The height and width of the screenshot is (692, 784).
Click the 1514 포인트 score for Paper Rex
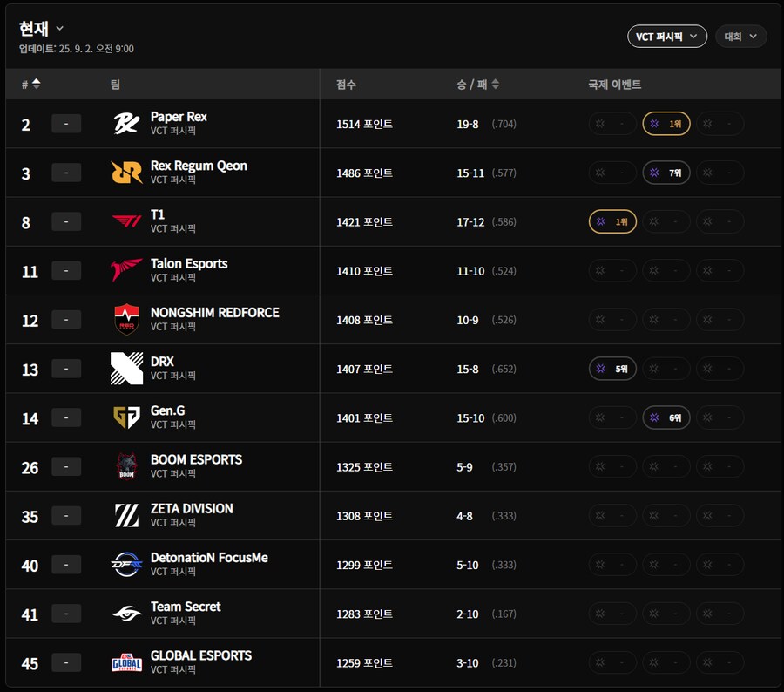[x=364, y=124]
